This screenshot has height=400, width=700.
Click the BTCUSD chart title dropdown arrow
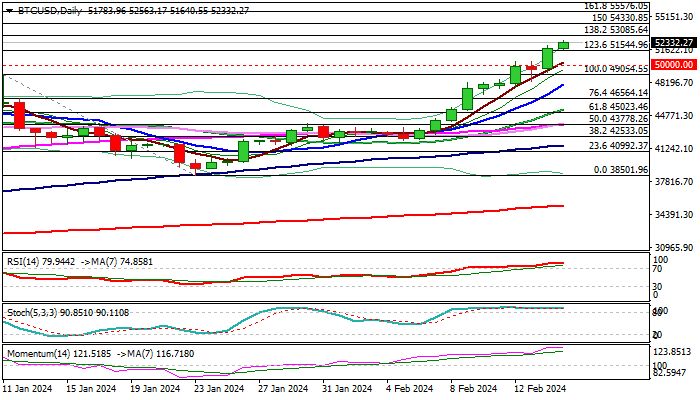coord(9,11)
